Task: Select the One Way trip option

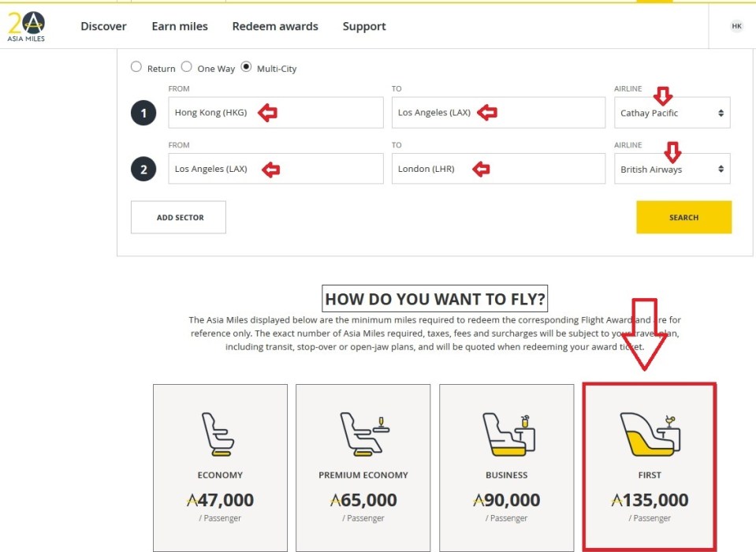Action: click(x=187, y=68)
